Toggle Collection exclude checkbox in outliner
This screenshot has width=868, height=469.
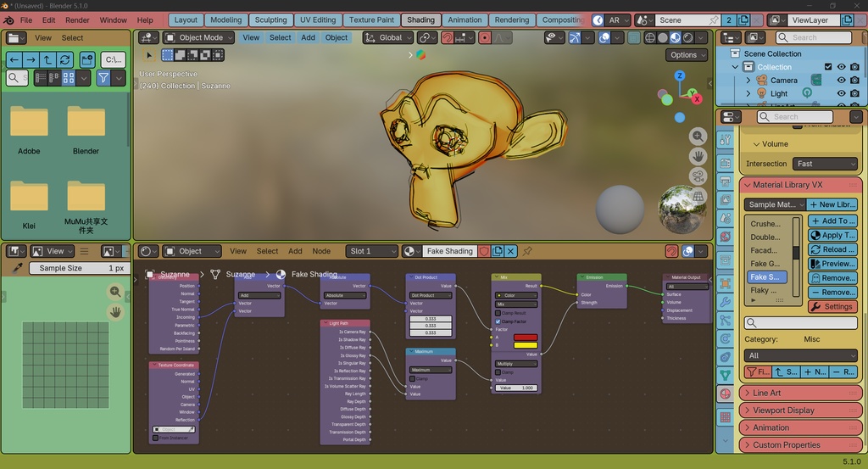(828, 67)
